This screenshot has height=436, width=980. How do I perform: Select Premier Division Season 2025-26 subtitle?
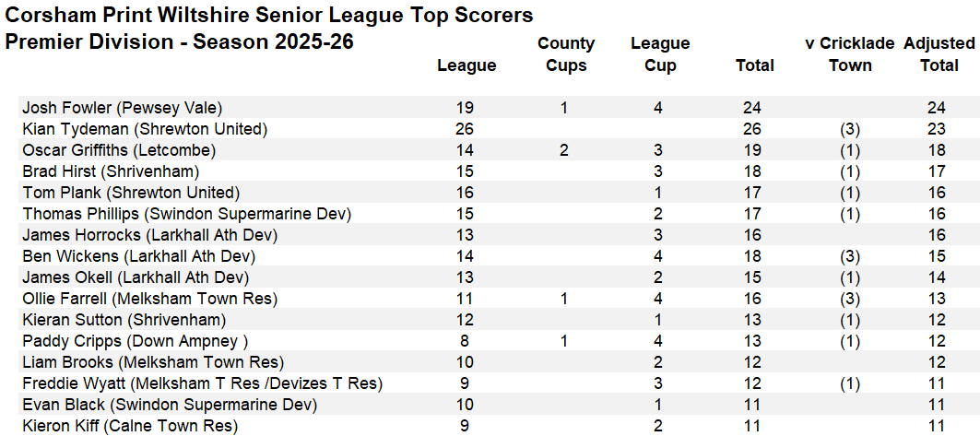180,42
